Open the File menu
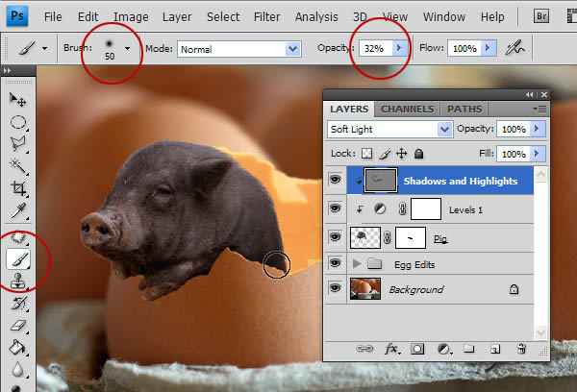This screenshot has height=392, width=577. click(x=53, y=17)
